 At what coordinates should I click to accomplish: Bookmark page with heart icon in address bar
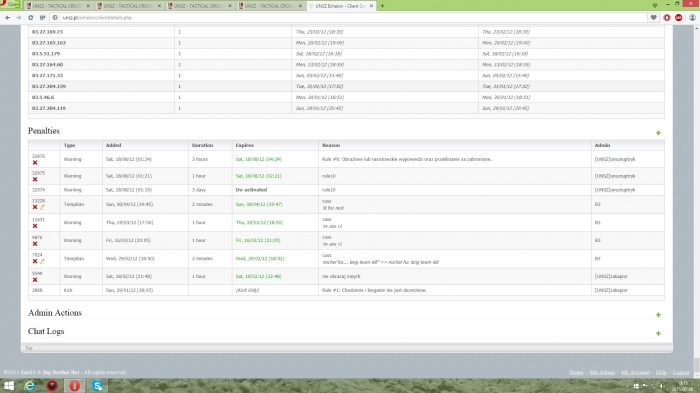coord(654,18)
